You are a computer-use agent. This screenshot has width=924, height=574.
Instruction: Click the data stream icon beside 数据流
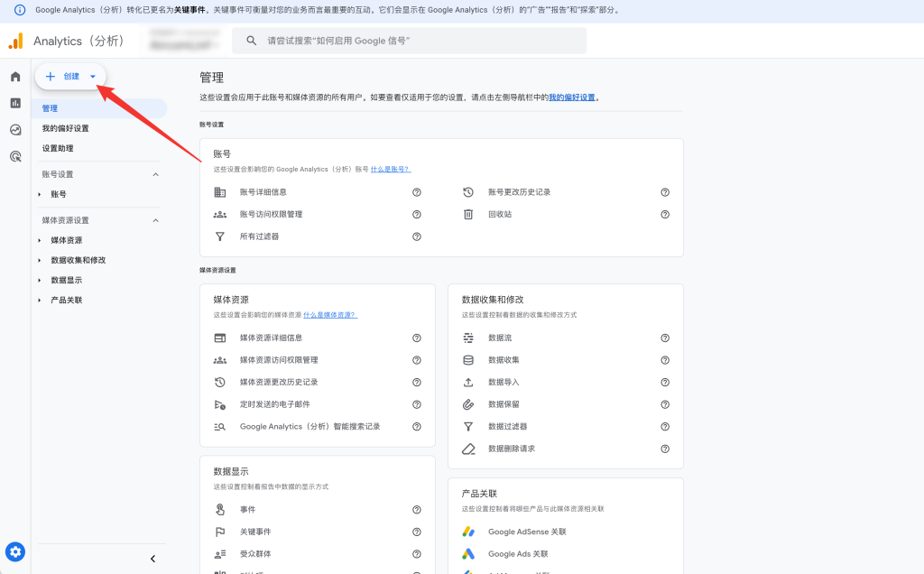click(468, 338)
